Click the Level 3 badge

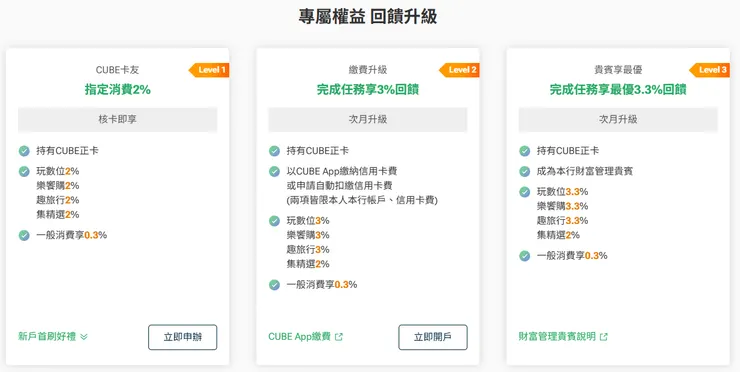[709, 70]
